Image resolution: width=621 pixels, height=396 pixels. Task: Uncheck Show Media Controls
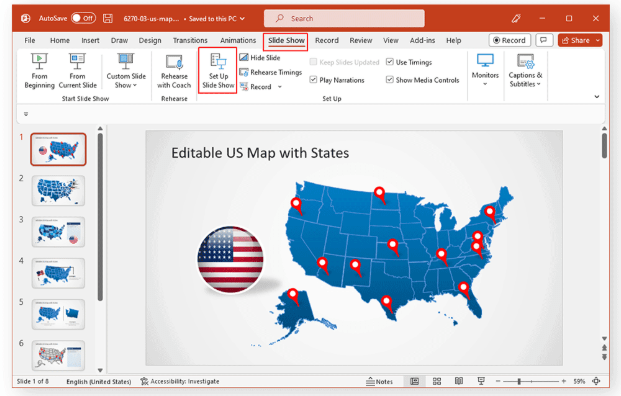click(x=390, y=80)
